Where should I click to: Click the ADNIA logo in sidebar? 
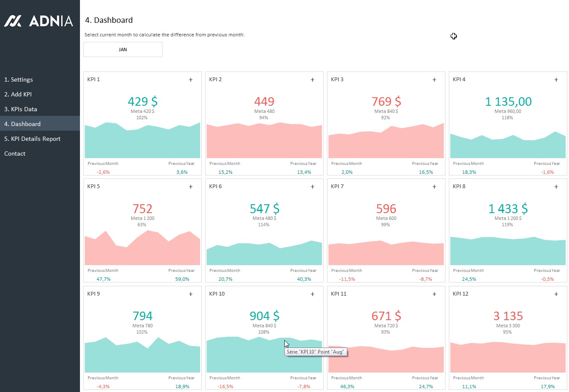pyautogui.click(x=39, y=21)
